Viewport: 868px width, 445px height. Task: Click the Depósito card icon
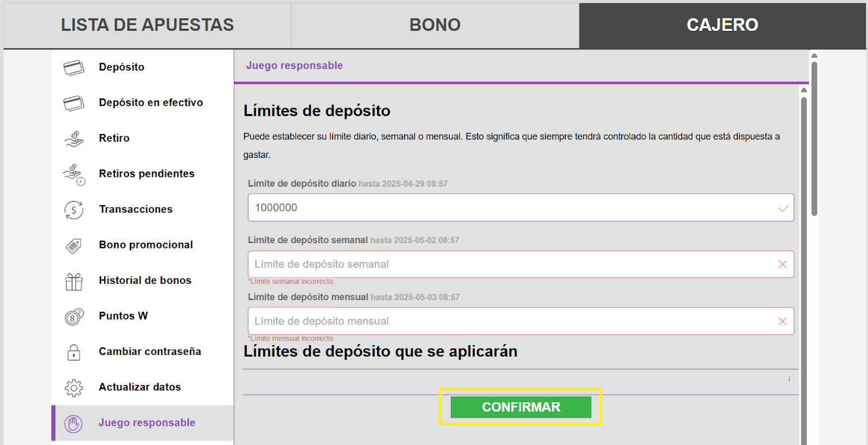click(x=74, y=67)
